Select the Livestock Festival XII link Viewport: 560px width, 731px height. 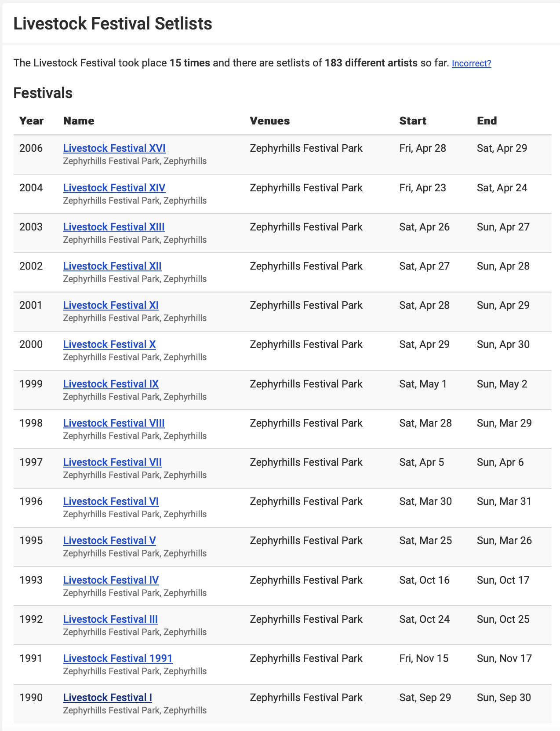[112, 266]
